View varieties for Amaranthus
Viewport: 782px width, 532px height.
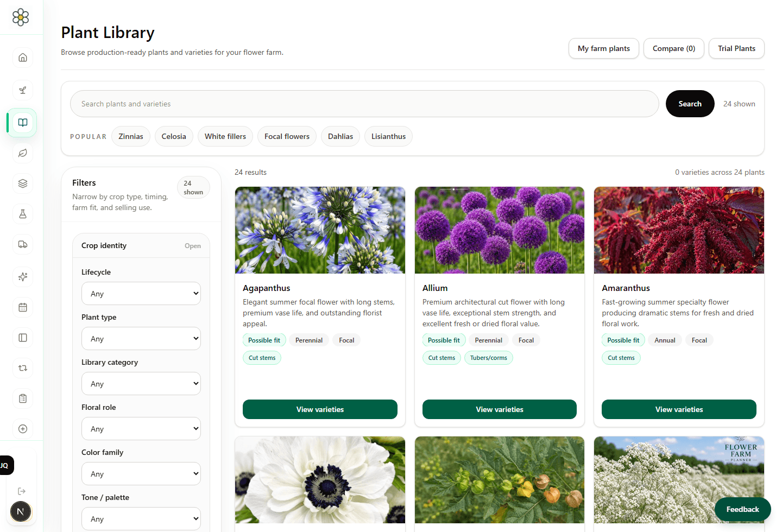coord(679,409)
